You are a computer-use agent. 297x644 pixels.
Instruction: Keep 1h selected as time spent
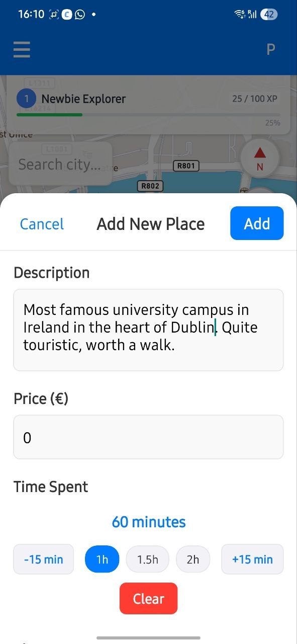[x=102, y=559]
